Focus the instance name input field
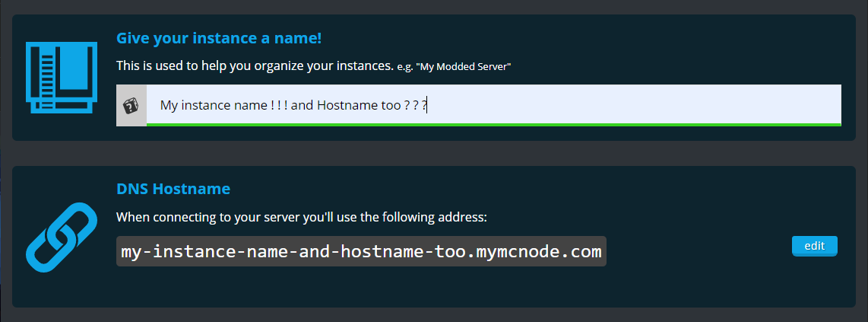Viewport: 868px width, 322px height. 494,105
